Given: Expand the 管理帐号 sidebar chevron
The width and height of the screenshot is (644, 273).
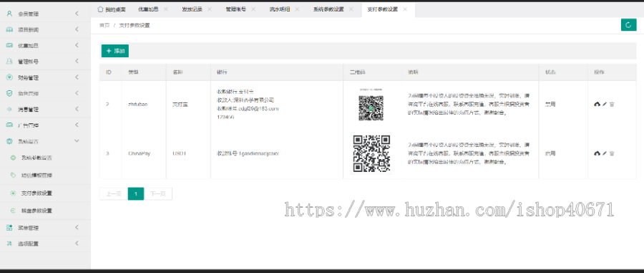Looking at the screenshot, I should [77, 61].
